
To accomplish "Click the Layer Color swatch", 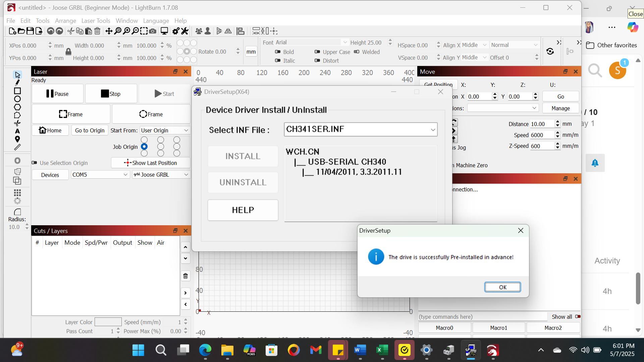I will pyautogui.click(x=108, y=322).
